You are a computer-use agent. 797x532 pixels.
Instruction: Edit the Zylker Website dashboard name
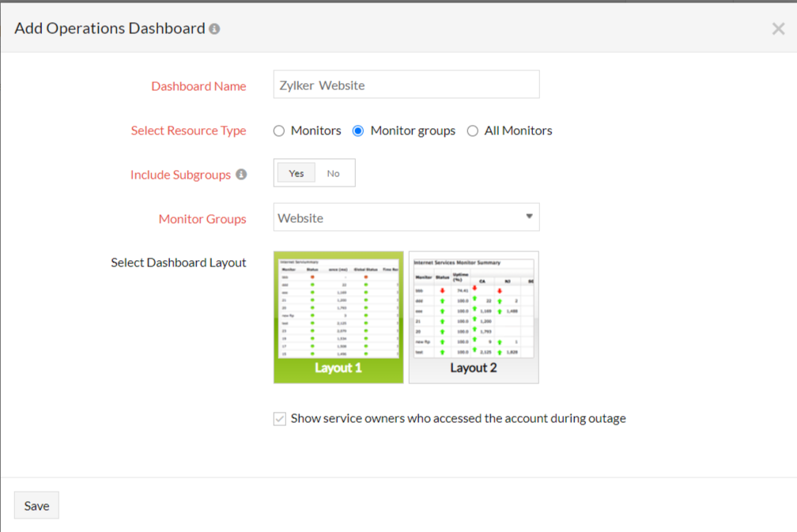click(x=406, y=85)
